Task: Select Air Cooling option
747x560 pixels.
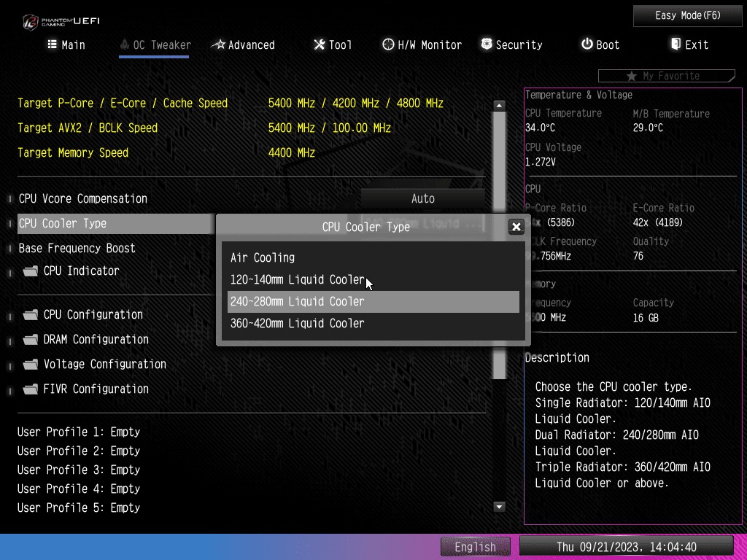Action: click(263, 257)
